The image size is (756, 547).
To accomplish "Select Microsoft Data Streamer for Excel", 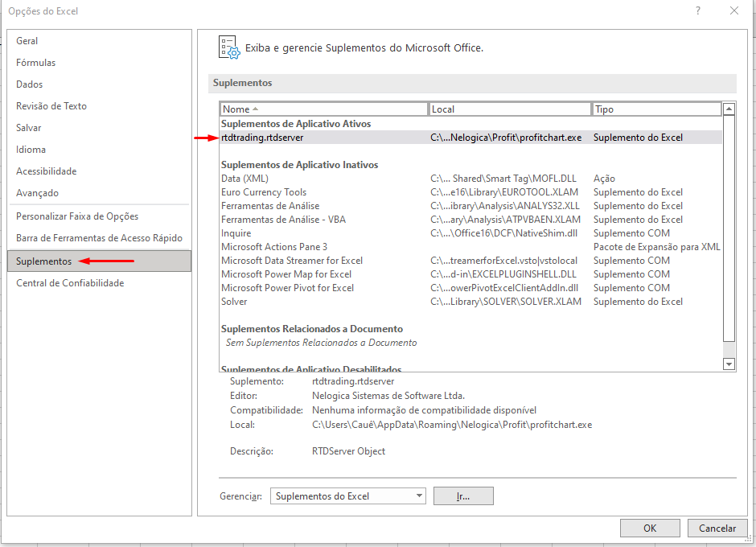I will pos(471,261).
